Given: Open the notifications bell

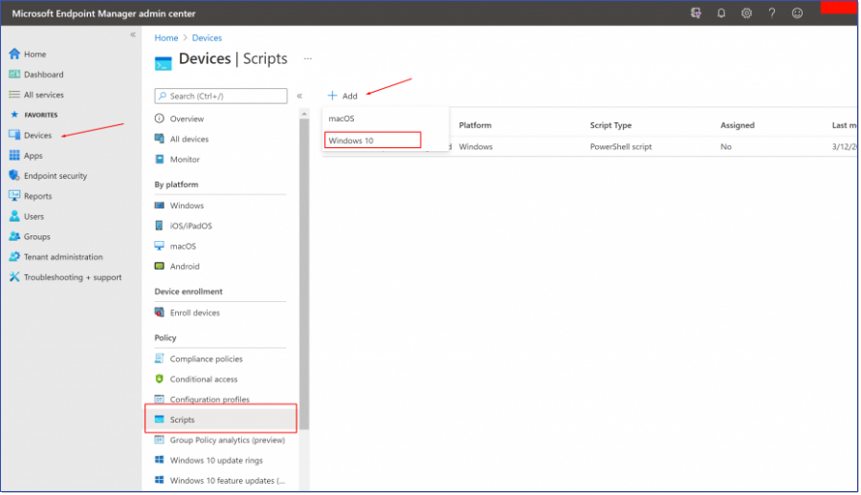Looking at the screenshot, I should point(721,13).
